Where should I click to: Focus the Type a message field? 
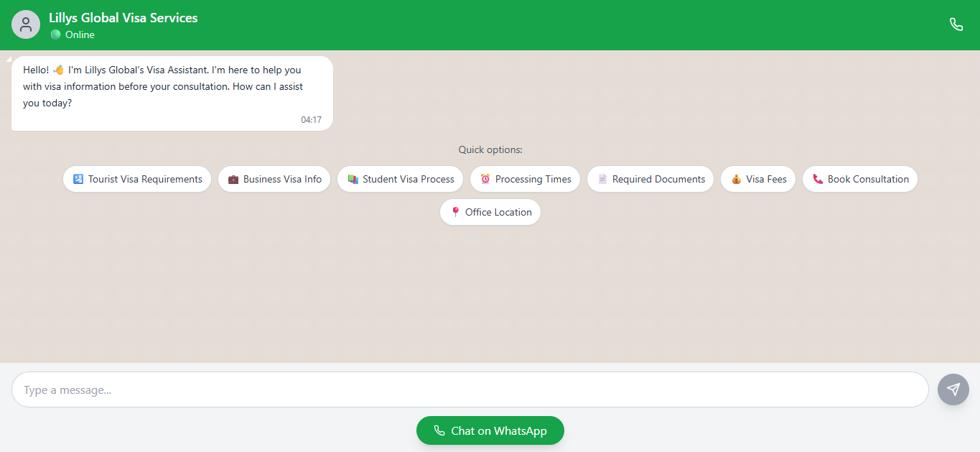tap(470, 389)
